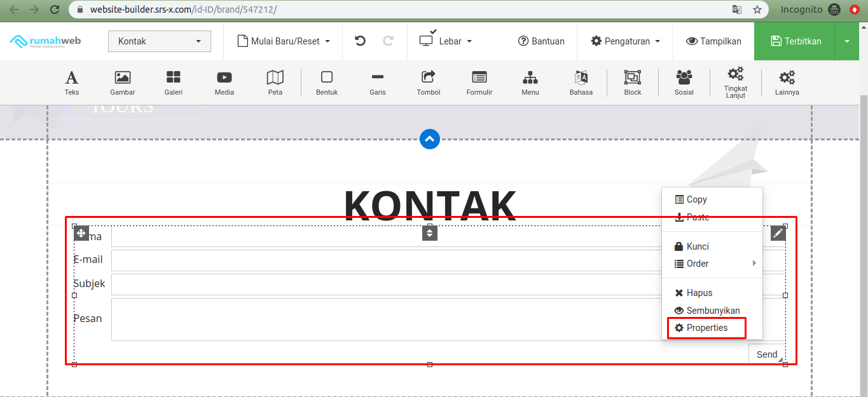
Task: Open Terbitkan dropdown arrow
Action: tap(847, 41)
